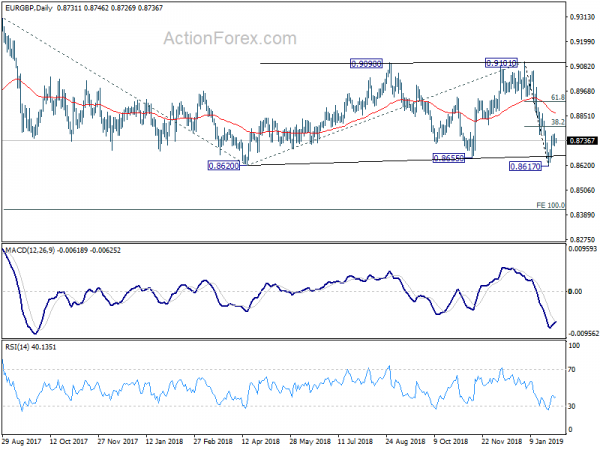Click the 0.85060 price axis value

tap(582, 190)
